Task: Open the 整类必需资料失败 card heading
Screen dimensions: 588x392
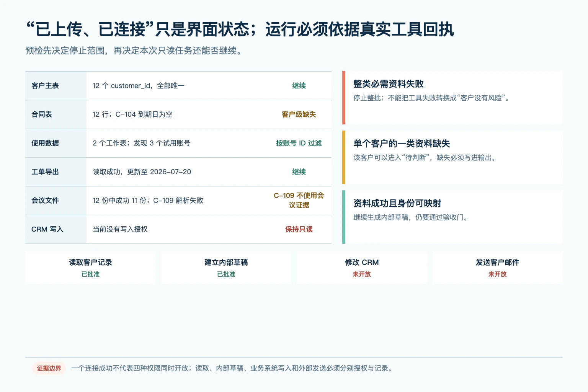Action: (x=389, y=84)
